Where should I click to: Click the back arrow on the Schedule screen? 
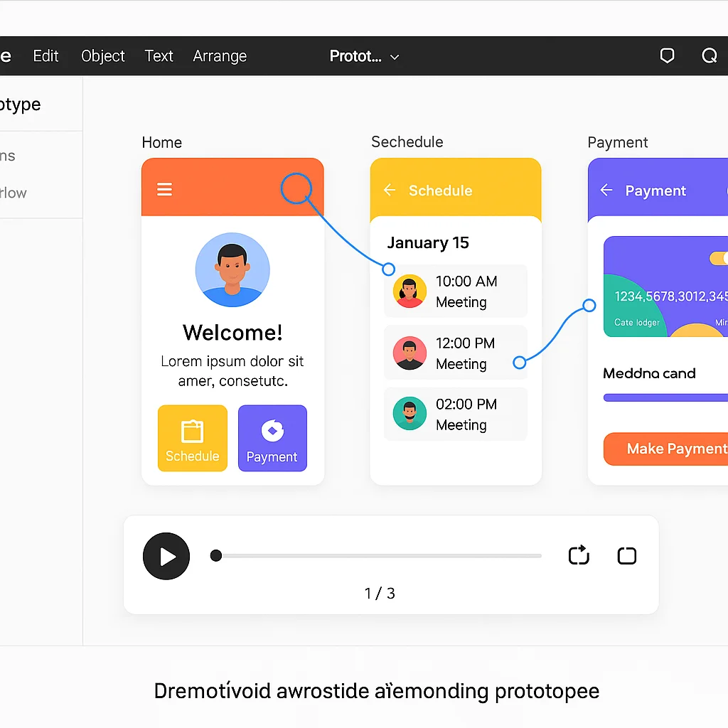click(389, 190)
